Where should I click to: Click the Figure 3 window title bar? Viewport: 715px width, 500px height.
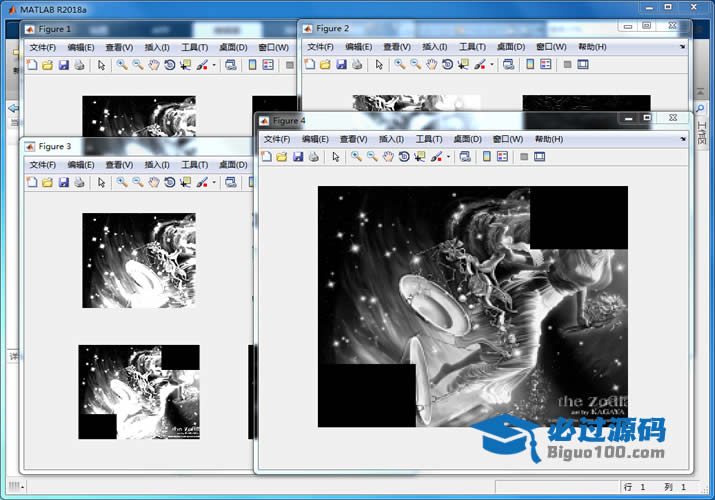[137, 146]
